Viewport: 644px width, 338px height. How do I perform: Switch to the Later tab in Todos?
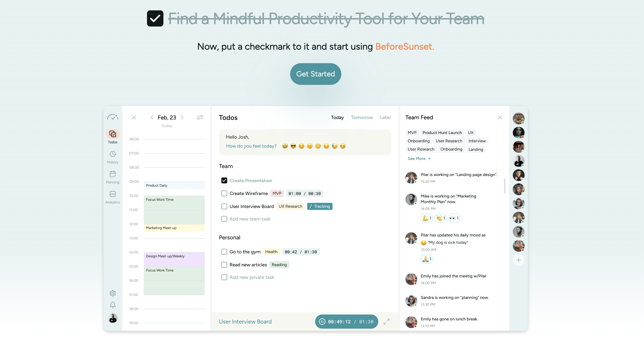[385, 117]
